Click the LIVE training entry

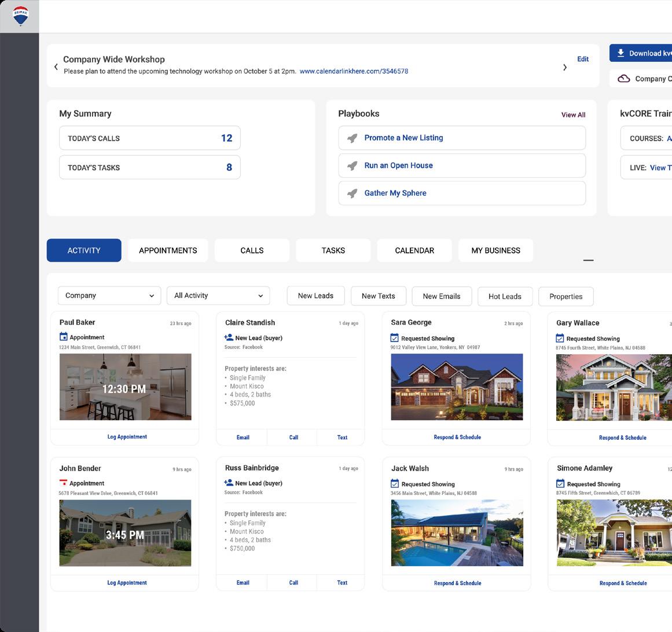click(x=647, y=167)
